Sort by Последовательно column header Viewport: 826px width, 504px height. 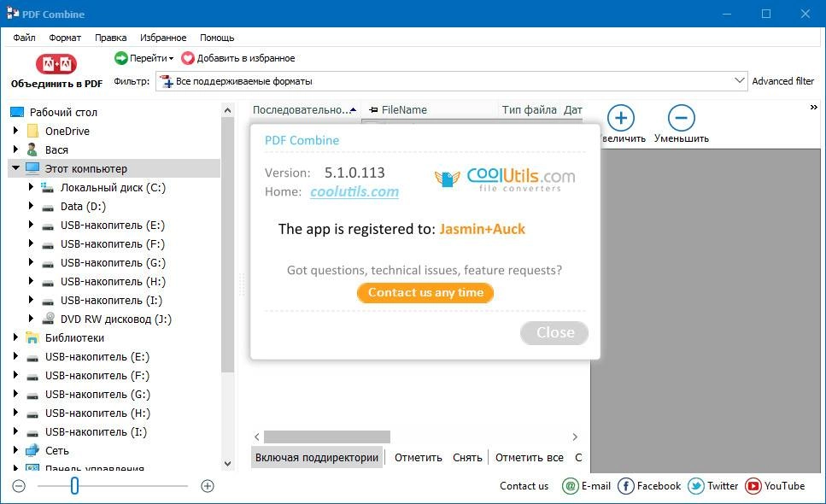point(304,110)
